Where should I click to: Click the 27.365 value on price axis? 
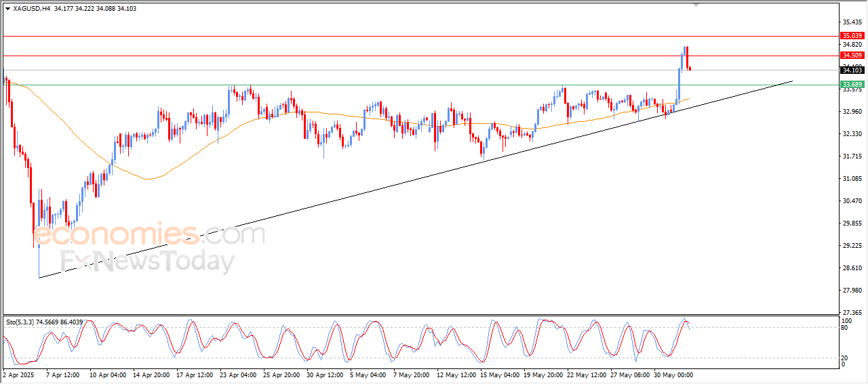[852, 312]
